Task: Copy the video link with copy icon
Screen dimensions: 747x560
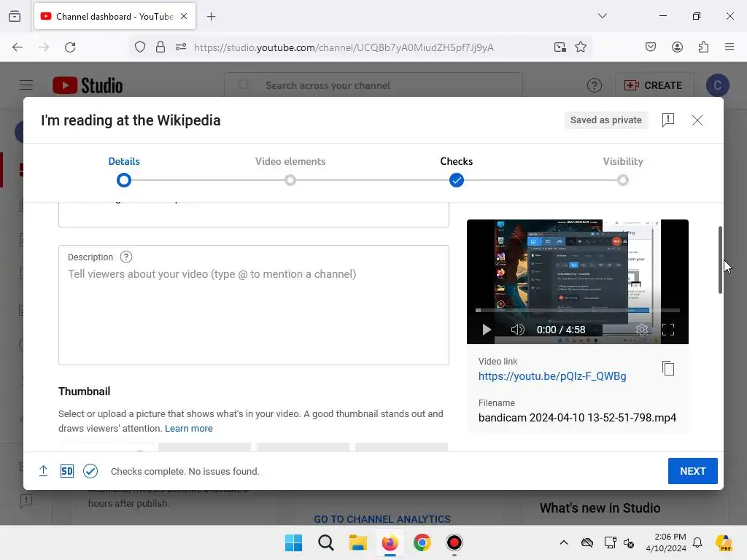Action: pos(668,368)
